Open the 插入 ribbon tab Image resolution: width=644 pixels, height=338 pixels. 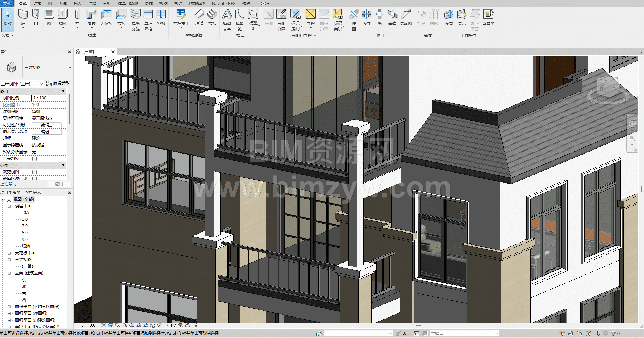(77, 3)
